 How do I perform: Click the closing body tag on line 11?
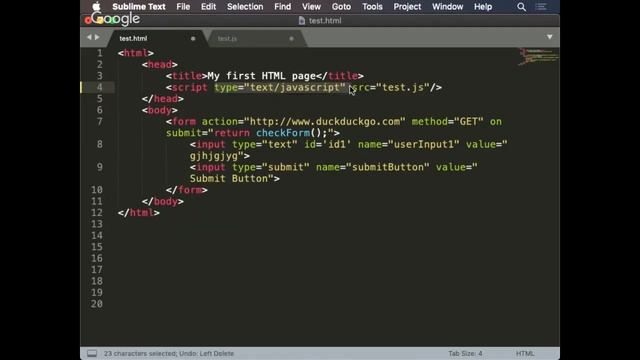[162, 202]
